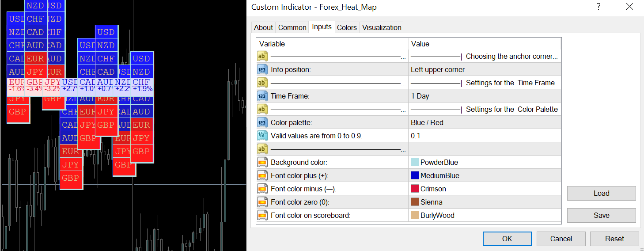Click the Font color minus row icon
644x251 pixels.
[262, 189]
